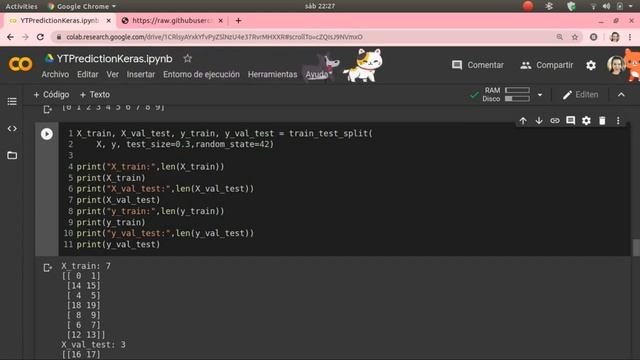640x360 pixels.
Task: Collapse the header with chevron up
Action: pyautogui.click(x=621, y=95)
